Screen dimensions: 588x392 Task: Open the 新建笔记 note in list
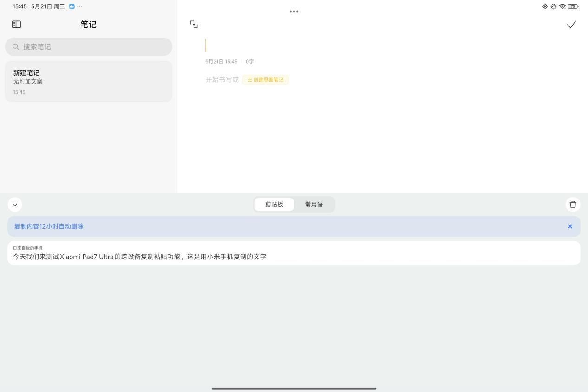[x=89, y=81]
